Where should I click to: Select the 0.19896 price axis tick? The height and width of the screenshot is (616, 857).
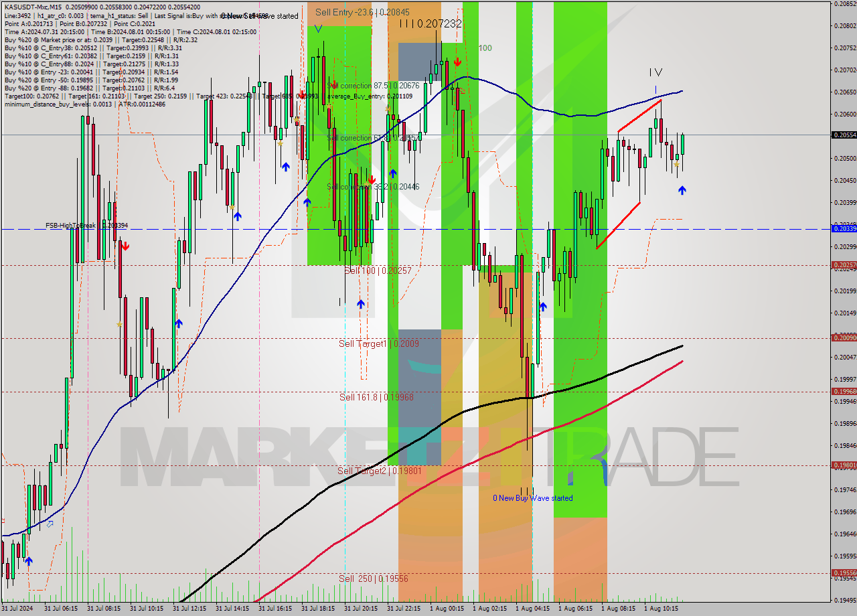[x=844, y=423]
